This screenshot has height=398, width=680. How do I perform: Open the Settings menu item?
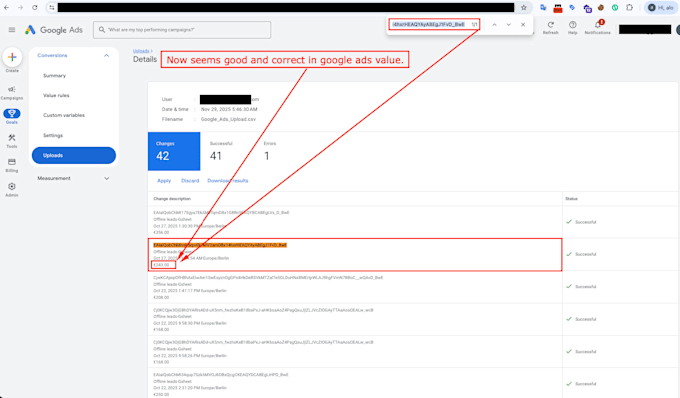(x=53, y=135)
